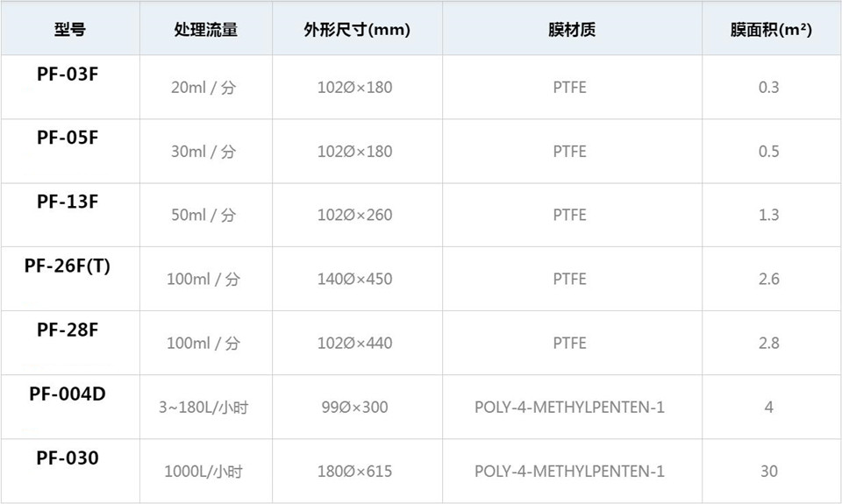
Task: Click the 型号 column header
Action: (x=70, y=30)
